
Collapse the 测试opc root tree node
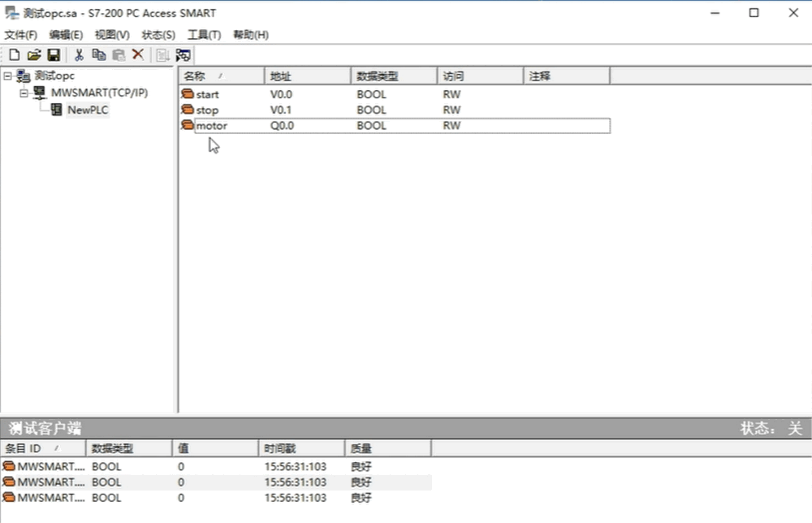pyautogui.click(x=7, y=76)
